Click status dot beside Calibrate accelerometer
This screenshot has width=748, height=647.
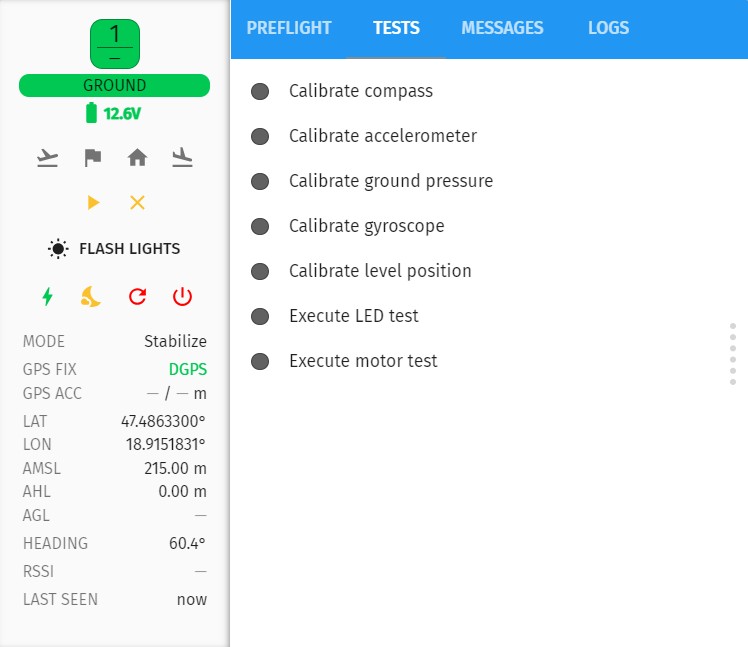[260, 136]
